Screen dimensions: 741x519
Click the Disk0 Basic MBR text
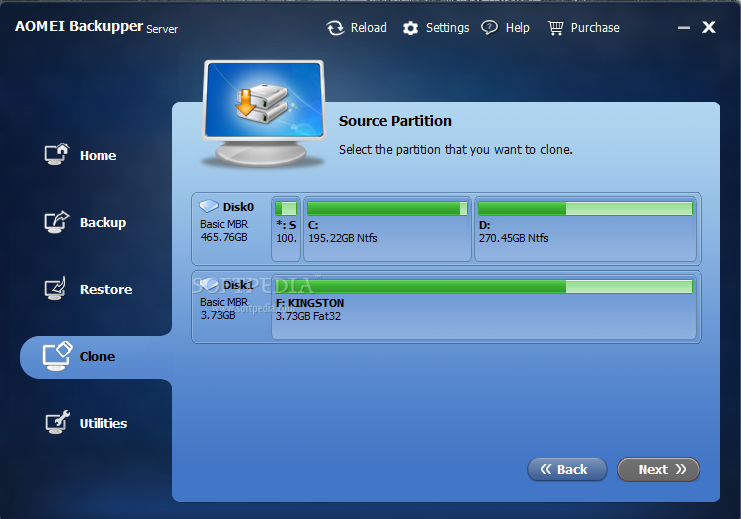(224, 224)
